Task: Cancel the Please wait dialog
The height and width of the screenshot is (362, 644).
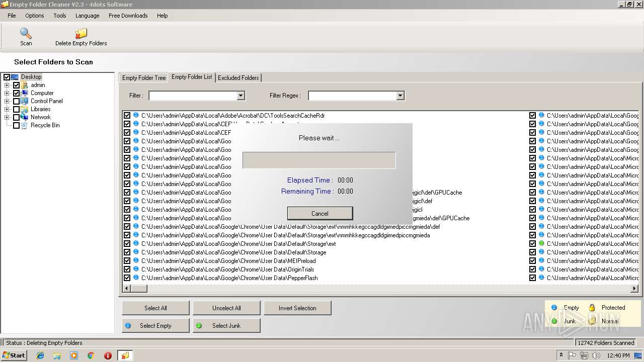Action: pyautogui.click(x=320, y=213)
